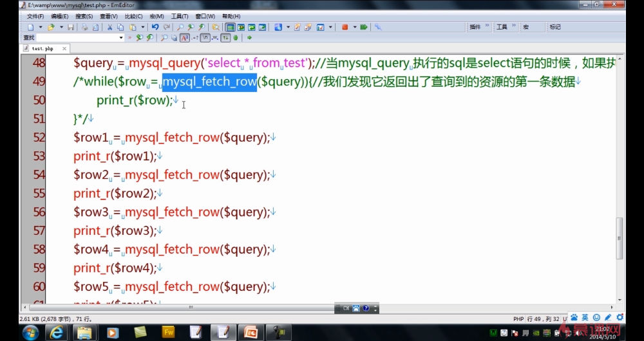Expand the 工具 toolbar chevron
Viewport: 644px width, 341px height.
coord(513,26)
